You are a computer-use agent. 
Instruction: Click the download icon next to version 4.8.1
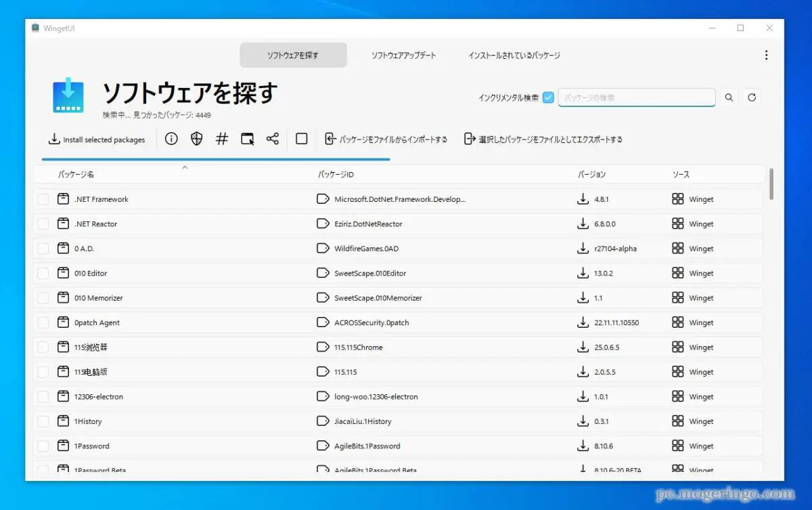pos(583,199)
